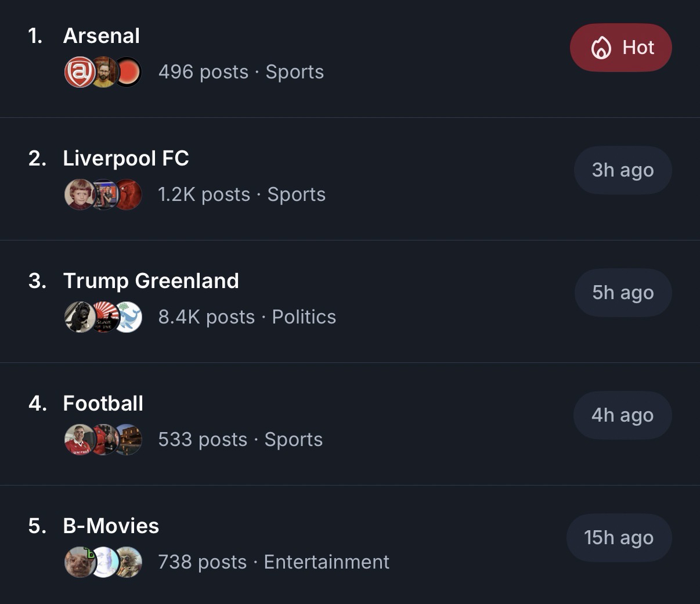700x604 pixels.
Task: Click the black dog avatar under Trump Greenland
Action: (x=80, y=317)
